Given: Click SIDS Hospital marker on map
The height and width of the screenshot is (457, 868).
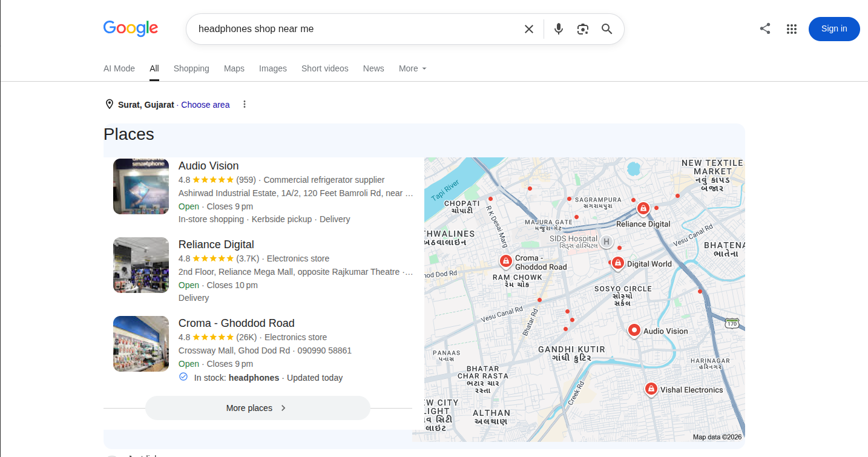Looking at the screenshot, I should tap(606, 242).
